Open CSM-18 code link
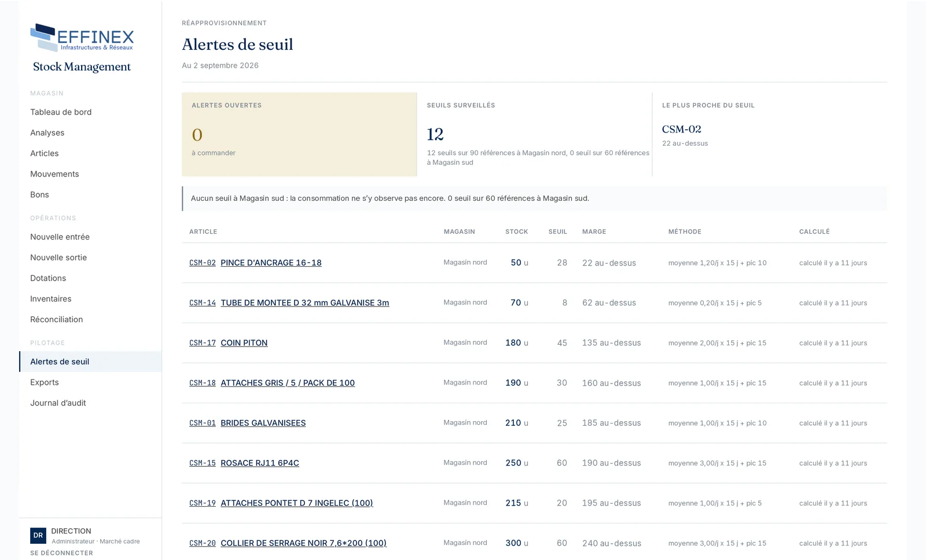This screenshot has width=926, height=560. 203,383
